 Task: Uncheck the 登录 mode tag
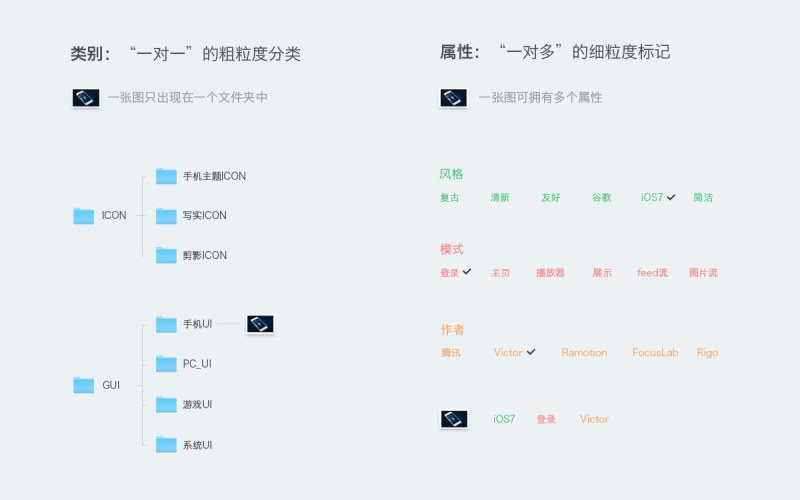(x=455, y=272)
